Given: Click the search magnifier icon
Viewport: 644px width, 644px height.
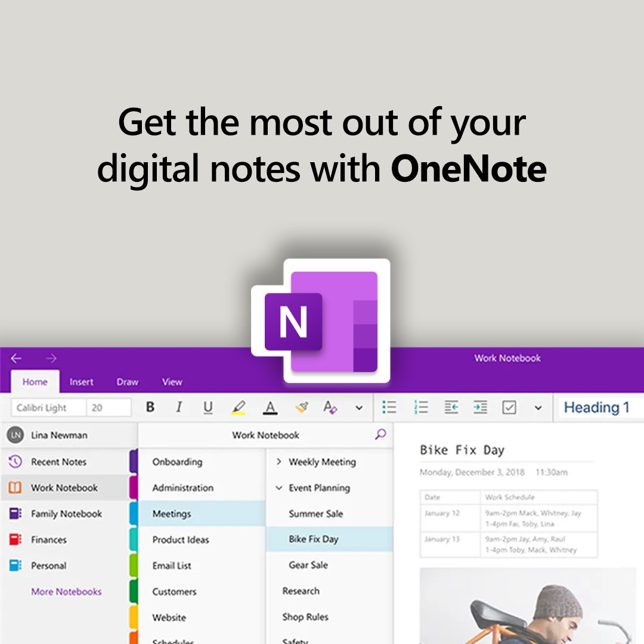Looking at the screenshot, I should click(x=380, y=434).
